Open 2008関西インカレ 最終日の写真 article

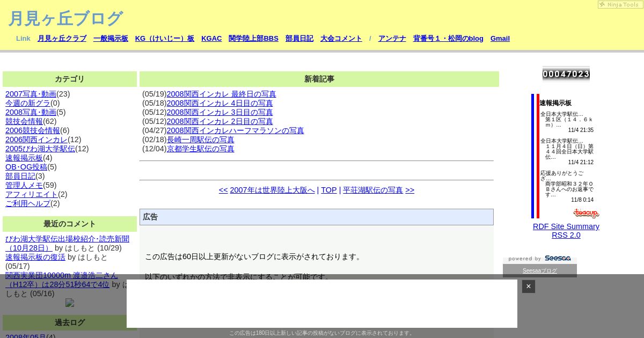(x=221, y=94)
